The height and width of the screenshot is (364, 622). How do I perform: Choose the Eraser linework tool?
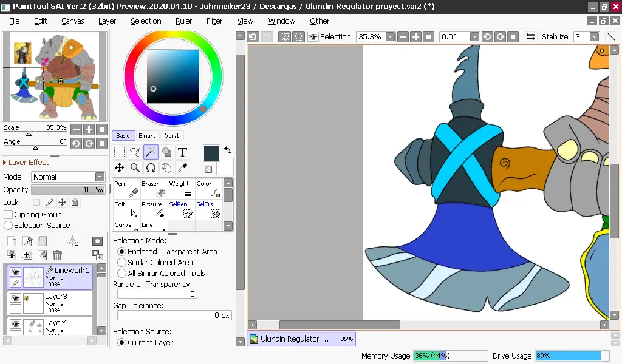[x=154, y=189]
